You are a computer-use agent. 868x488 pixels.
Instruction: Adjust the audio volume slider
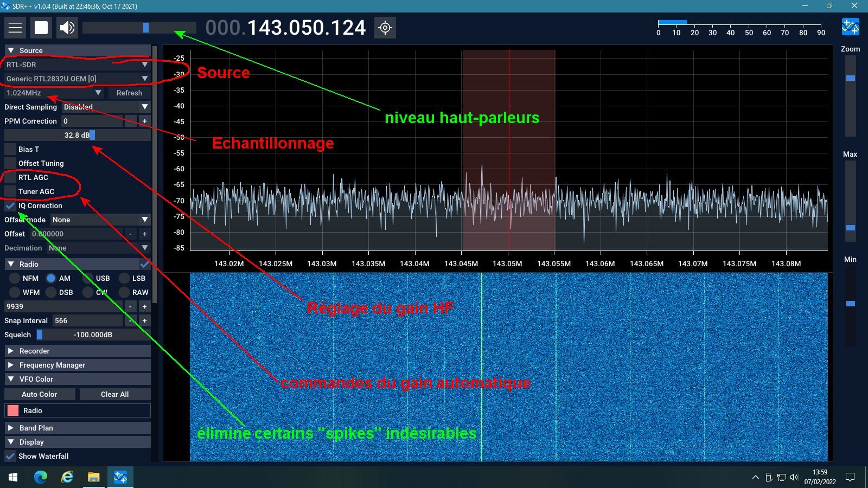139,28
